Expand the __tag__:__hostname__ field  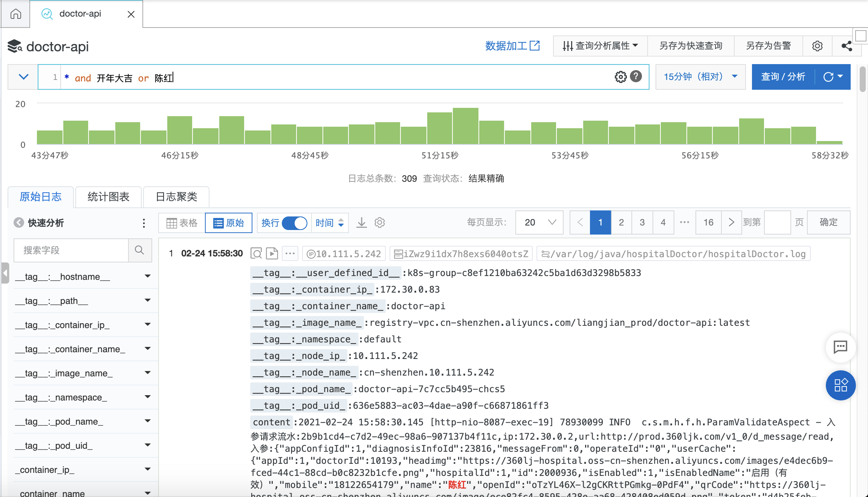pos(147,276)
